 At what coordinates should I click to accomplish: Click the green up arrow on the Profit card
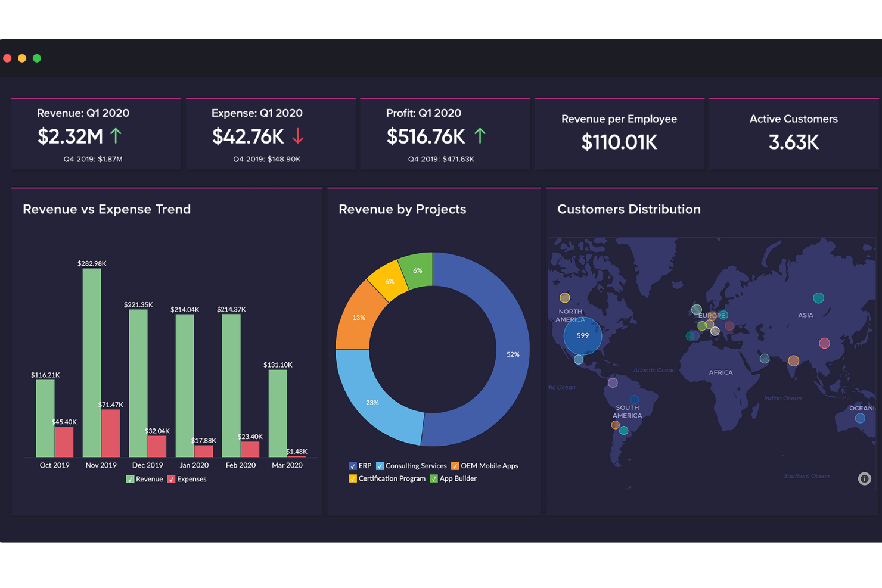[480, 136]
